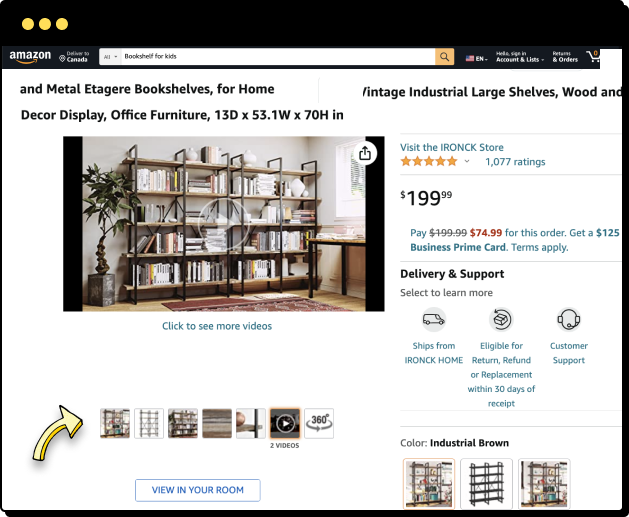
Task: Click the share icon on video
Action: click(365, 153)
